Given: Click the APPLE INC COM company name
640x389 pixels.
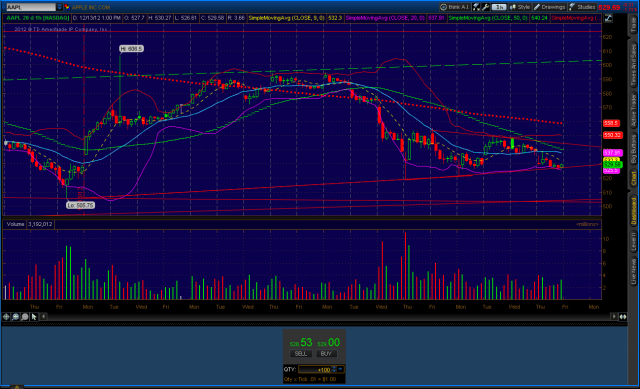Looking at the screenshot, I should (x=91, y=7).
